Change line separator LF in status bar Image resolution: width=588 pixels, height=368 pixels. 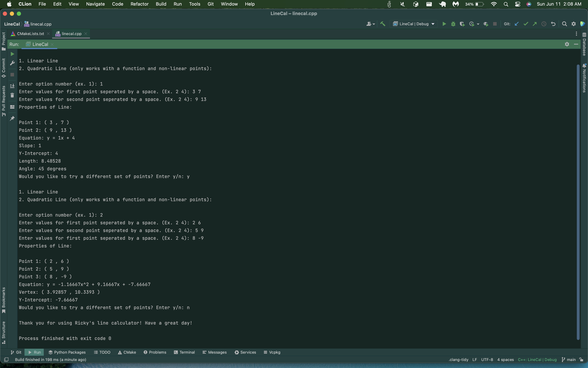tap(475, 359)
